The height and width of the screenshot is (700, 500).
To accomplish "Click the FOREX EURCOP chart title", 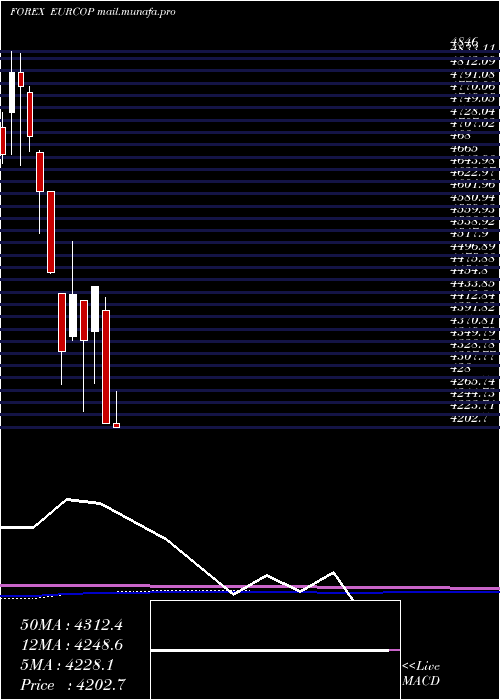I will coord(52,12).
